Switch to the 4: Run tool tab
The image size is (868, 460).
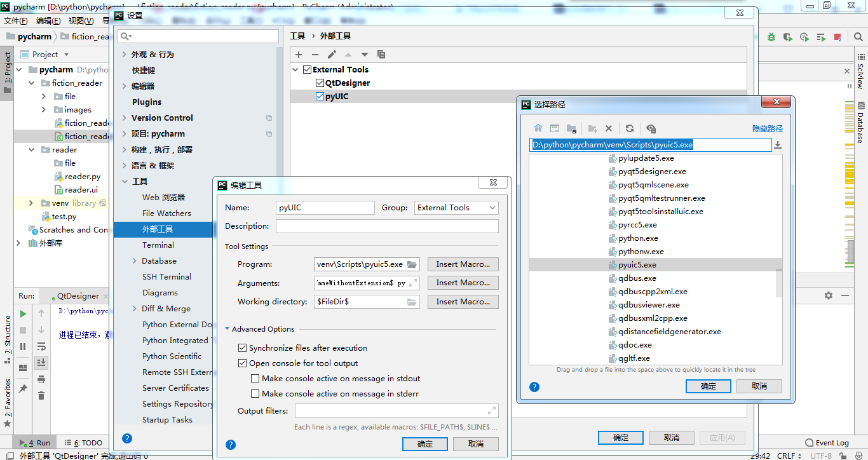(35, 442)
